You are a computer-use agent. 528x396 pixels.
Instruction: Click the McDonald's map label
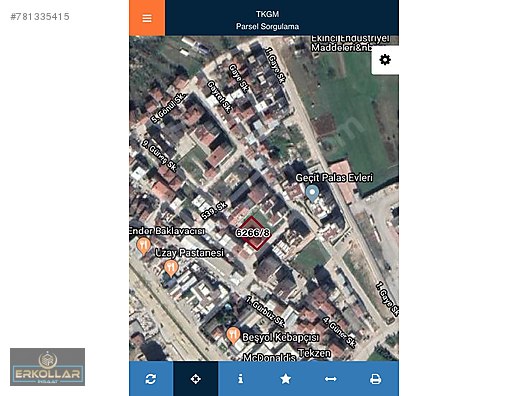(269, 357)
